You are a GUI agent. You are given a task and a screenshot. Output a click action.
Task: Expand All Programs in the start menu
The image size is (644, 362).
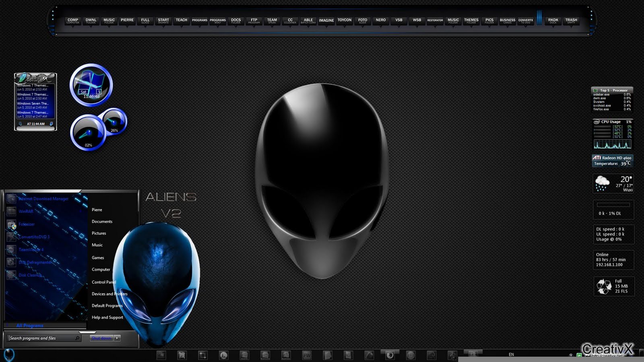(x=29, y=325)
